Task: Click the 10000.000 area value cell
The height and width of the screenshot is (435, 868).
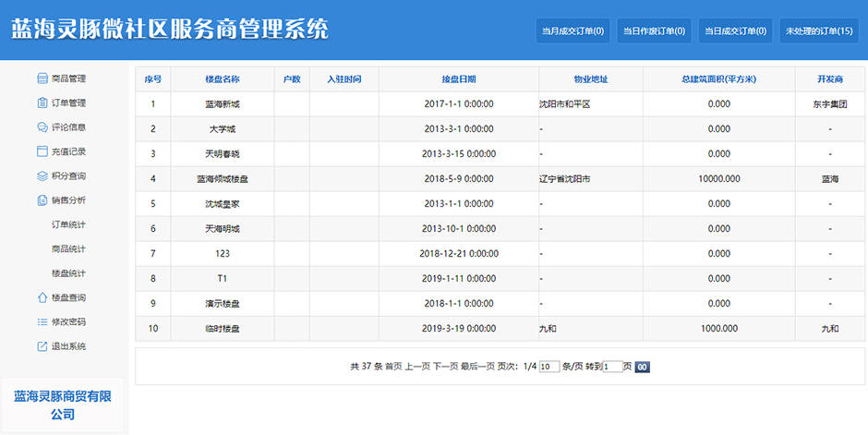Action: 718,179
